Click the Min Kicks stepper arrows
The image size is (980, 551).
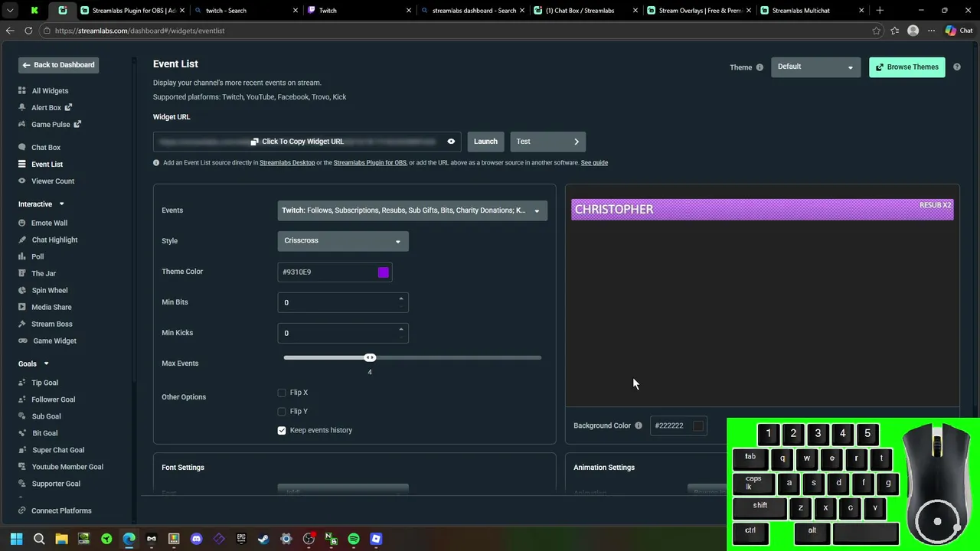coord(400,333)
